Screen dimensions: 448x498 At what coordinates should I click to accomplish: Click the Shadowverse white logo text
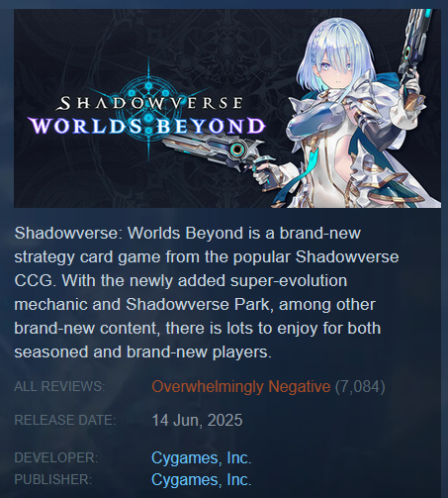pos(149,103)
